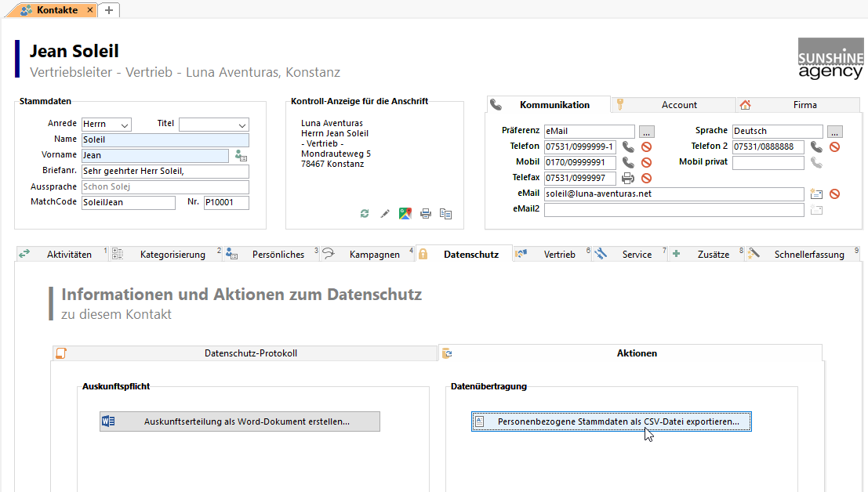Click Auskunftserteilung als Word-Dokument erstellen button
Viewport: 868px width, 492px height.
coord(240,421)
